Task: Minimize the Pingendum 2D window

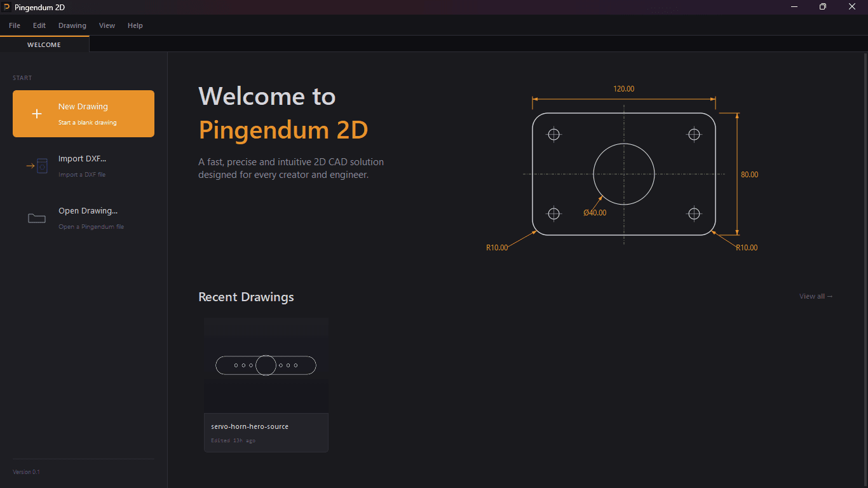Action: coord(794,7)
